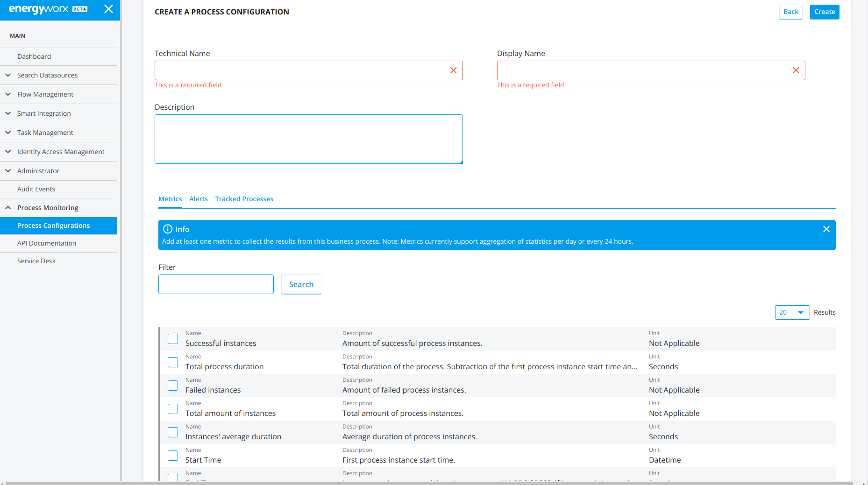Open the Tracked Processes tab

[244, 199]
